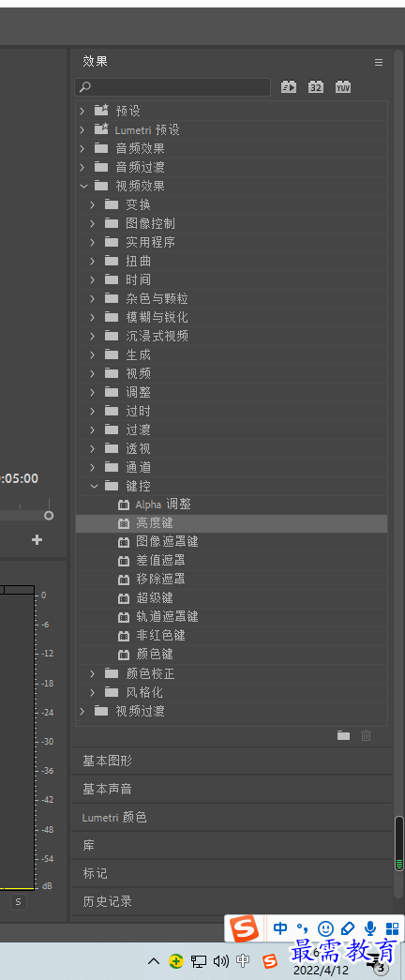Screen dimensions: 405x980
Task: Toggle YUV effects filter icon
Action: pyautogui.click(x=343, y=87)
